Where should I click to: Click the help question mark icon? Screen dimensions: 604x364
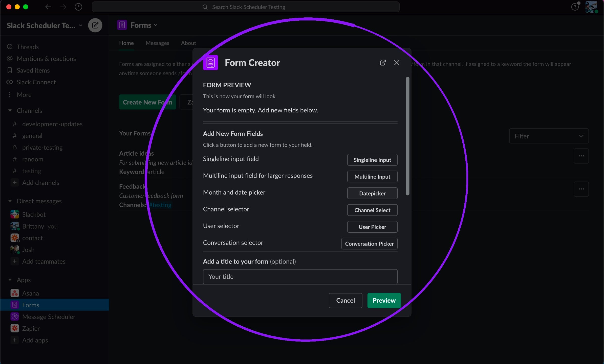[x=575, y=7]
